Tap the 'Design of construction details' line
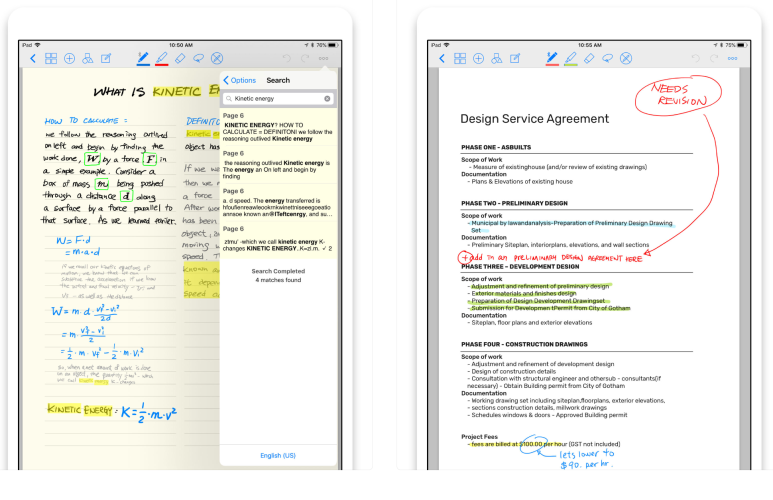Screen dimensions: 773x500 [513, 371]
